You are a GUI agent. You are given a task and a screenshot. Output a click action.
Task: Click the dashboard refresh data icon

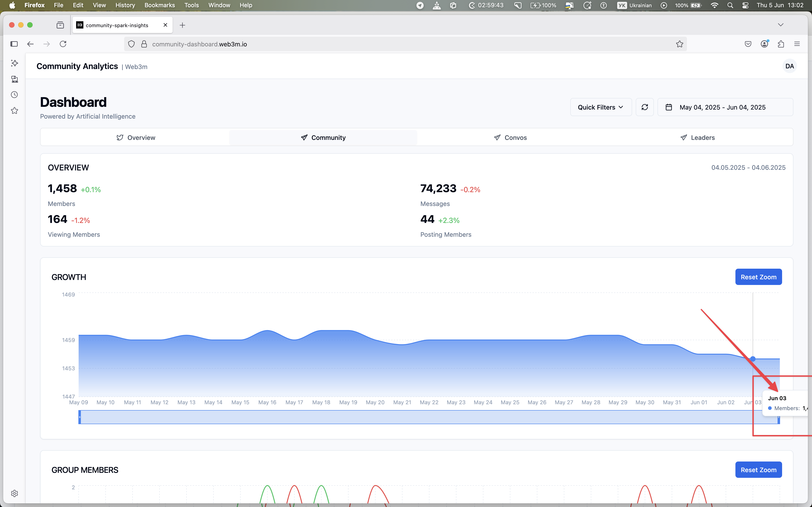pyautogui.click(x=645, y=107)
